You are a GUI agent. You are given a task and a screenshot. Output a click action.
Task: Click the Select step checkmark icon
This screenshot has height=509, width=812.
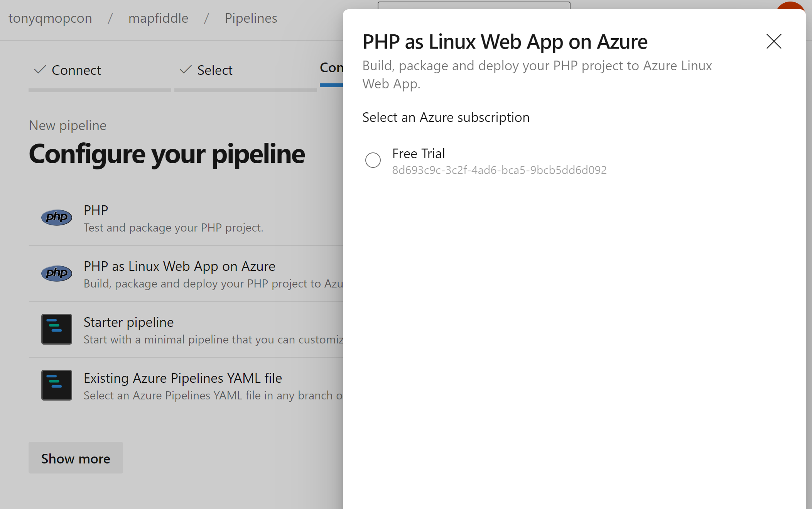(x=186, y=70)
